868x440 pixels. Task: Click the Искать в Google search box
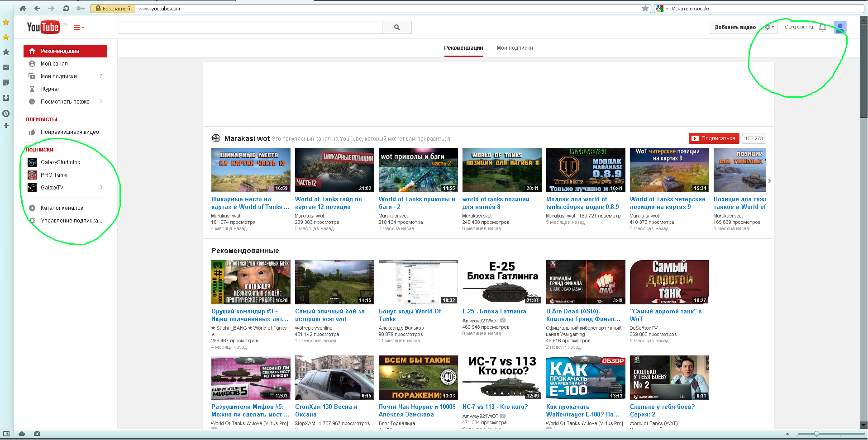765,9
